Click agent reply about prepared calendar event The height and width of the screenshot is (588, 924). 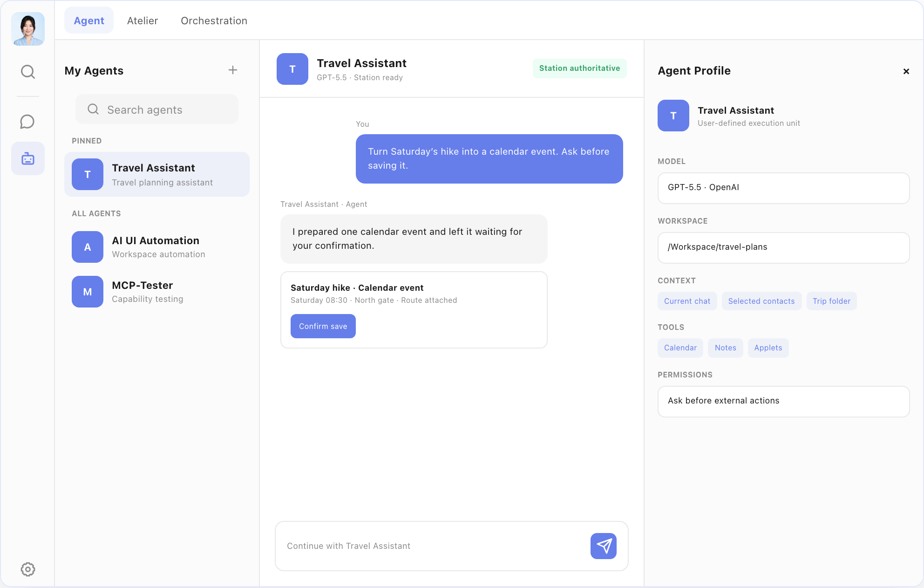(x=414, y=239)
